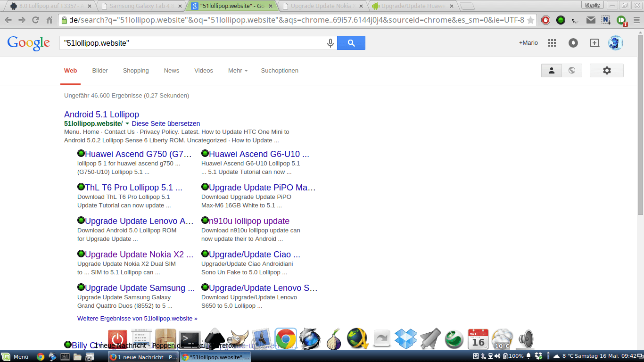Switch to the News search tab
The image size is (644, 362).
(x=172, y=71)
